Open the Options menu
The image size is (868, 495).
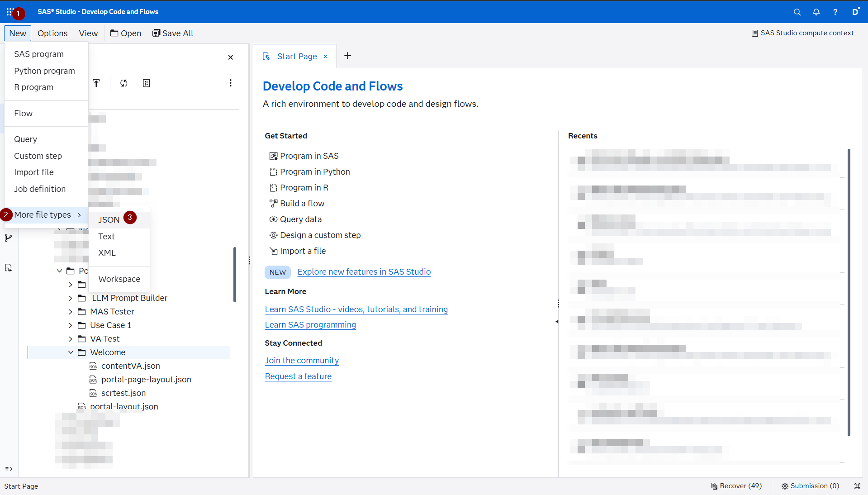52,33
